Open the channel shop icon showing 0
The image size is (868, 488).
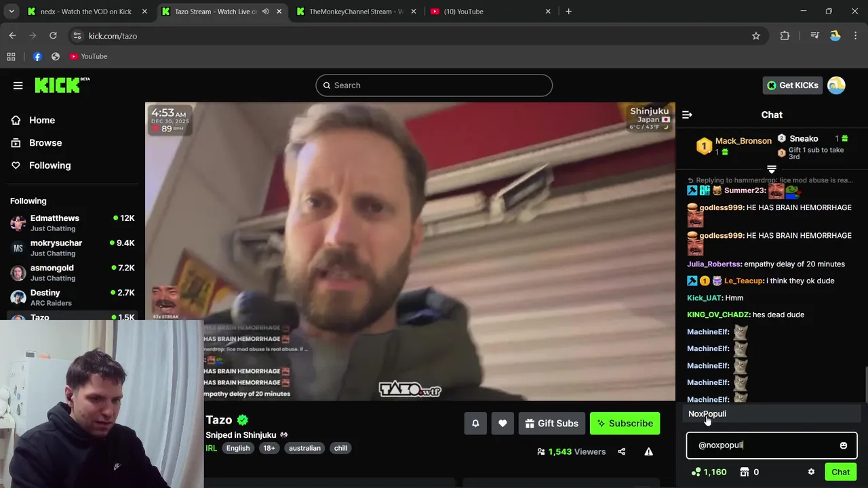[x=749, y=472]
